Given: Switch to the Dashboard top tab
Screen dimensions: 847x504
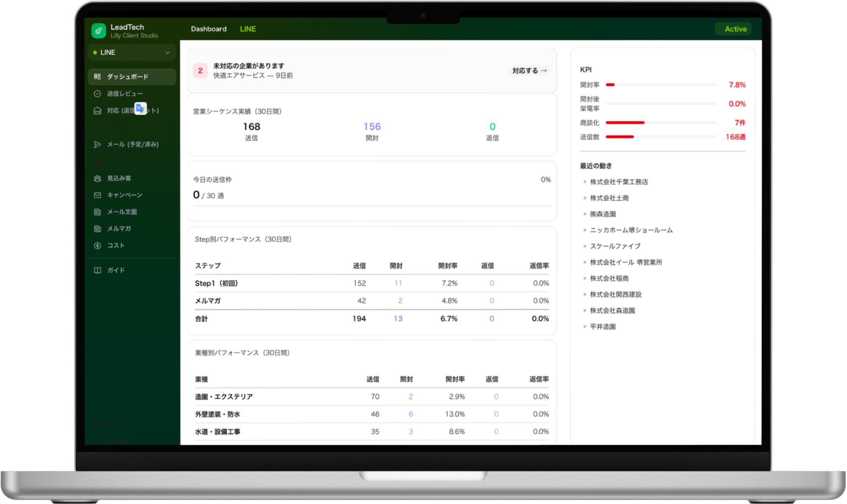Looking at the screenshot, I should (x=208, y=29).
